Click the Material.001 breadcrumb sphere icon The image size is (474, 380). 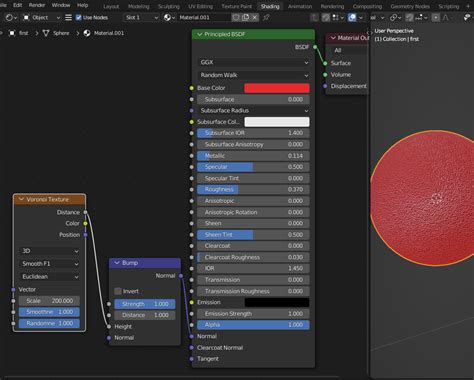[x=87, y=33]
